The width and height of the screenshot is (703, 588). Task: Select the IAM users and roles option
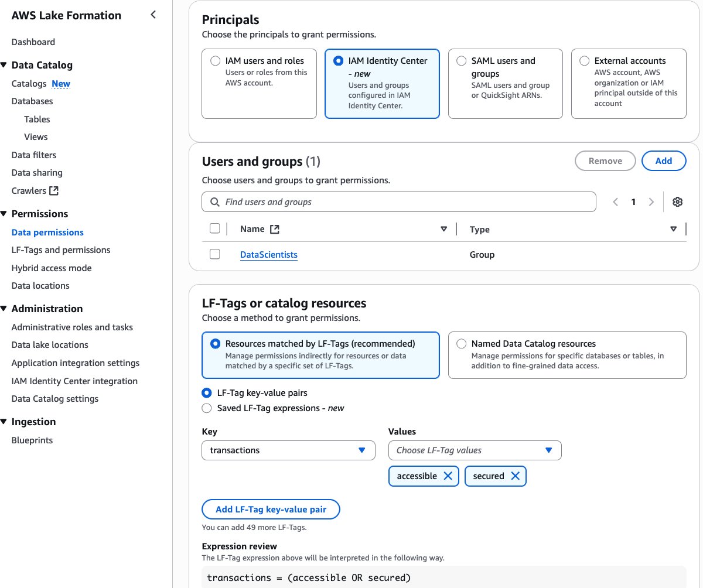point(215,61)
